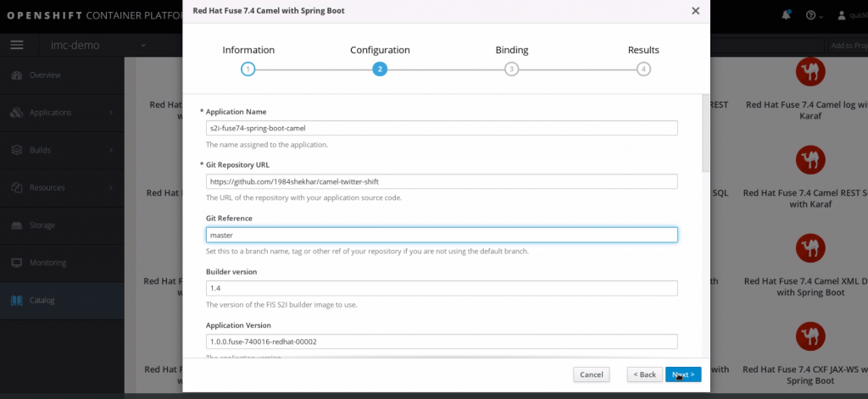
Task: Select the Catalog book icon
Action: pos(16,300)
